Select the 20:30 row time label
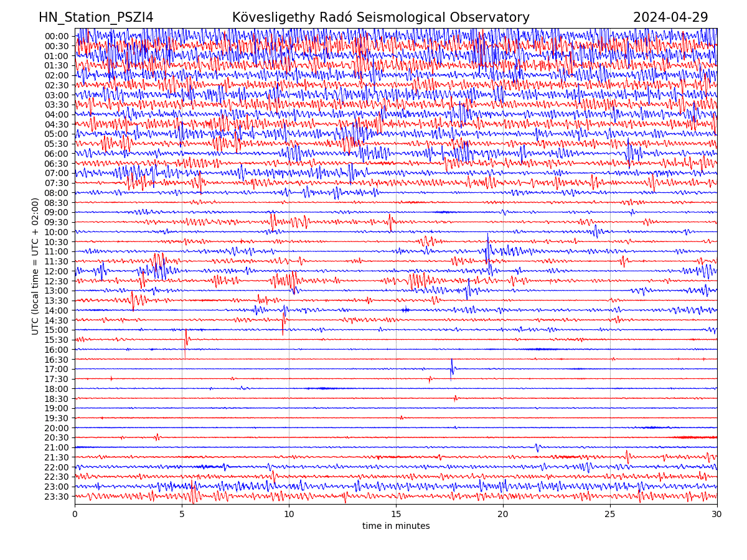Image resolution: width=747 pixels, height=560 pixels. 56,437
